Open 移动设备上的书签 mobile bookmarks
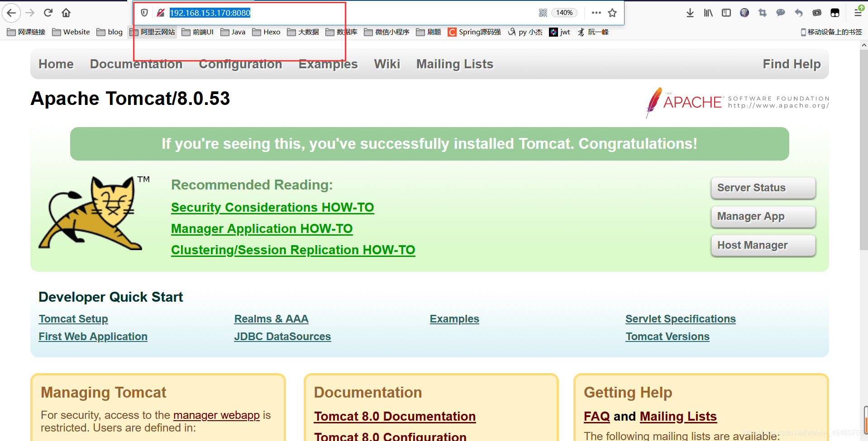The width and height of the screenshot is (868, 441). coord(831,32)
